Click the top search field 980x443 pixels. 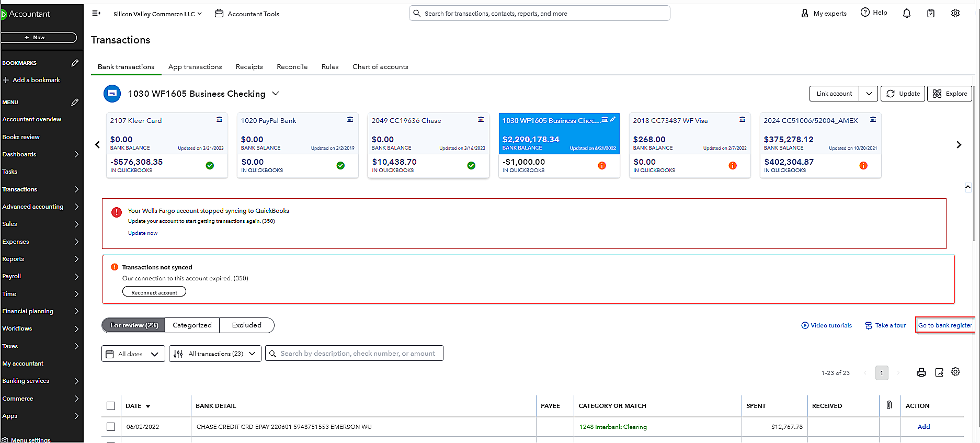[x=539, y=14]
